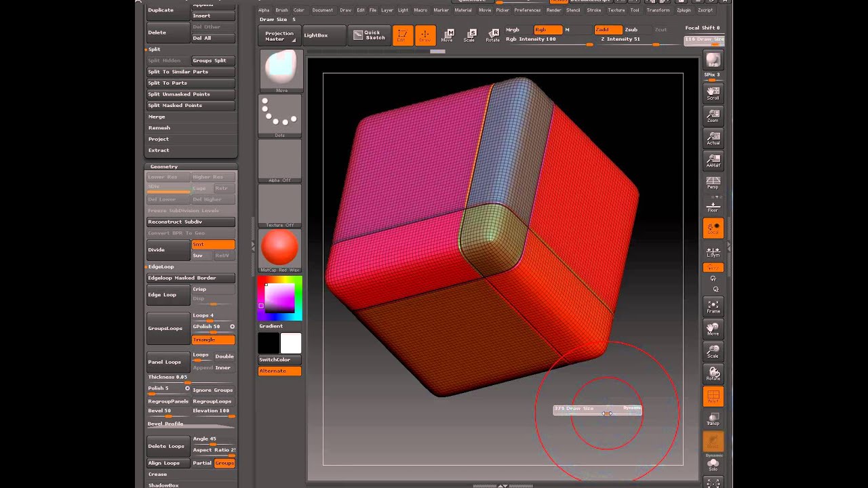Open the Alpha Off thumbnail
The width and height of the screenshot is (868, 488).
pyautogui.click(x=281, y=161)
